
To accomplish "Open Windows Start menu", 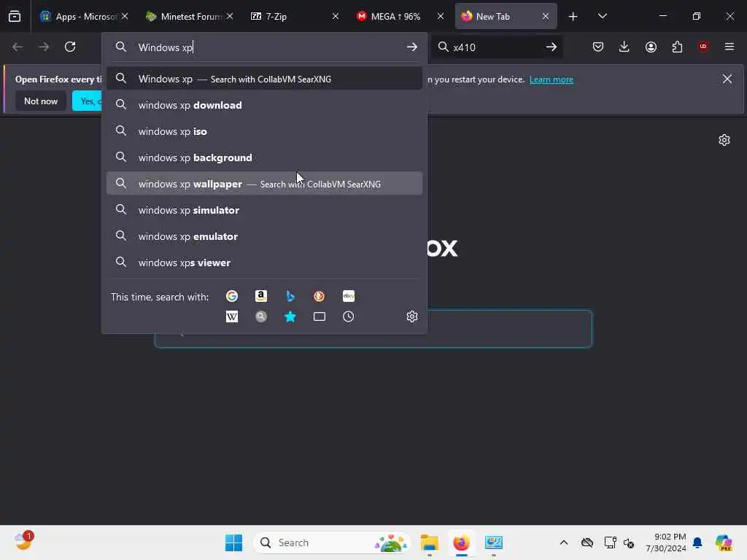I will [x=233, y=542].
